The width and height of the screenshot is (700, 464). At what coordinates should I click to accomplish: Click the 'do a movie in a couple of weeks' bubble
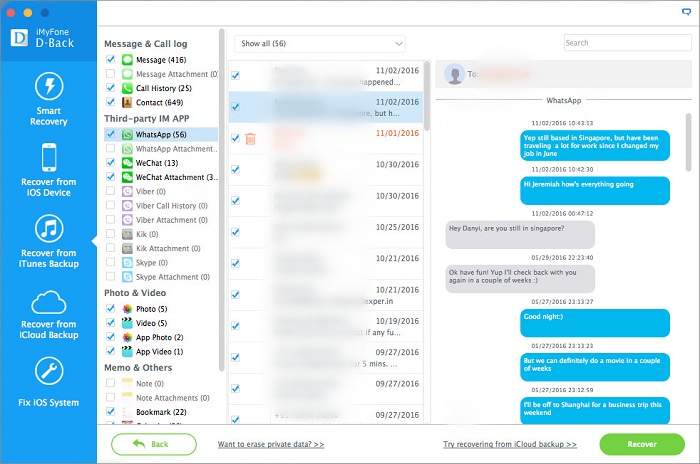595,367
